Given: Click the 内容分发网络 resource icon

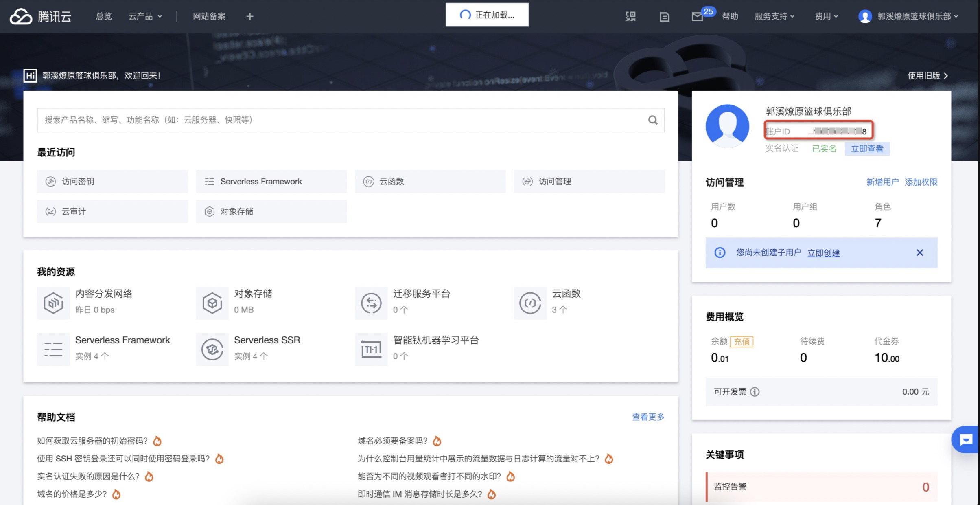Looking at the screenshot, I should point(53,303).
